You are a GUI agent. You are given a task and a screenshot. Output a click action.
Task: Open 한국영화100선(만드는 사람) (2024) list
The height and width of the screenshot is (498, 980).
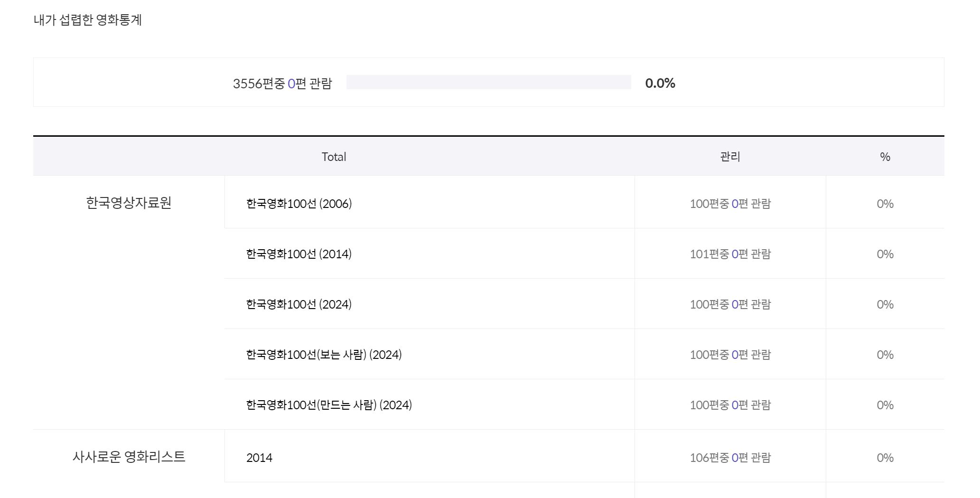(x=329, y=405)
